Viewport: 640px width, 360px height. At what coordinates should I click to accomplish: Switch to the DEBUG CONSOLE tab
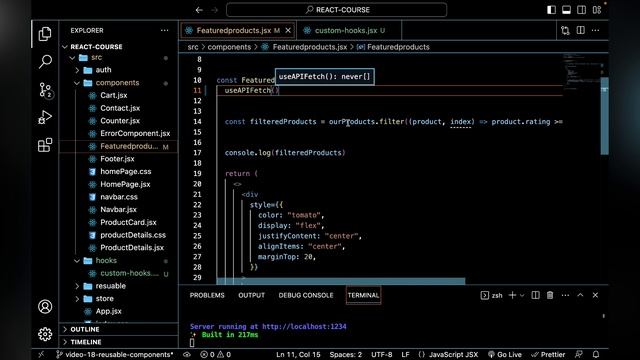(306, 295)
